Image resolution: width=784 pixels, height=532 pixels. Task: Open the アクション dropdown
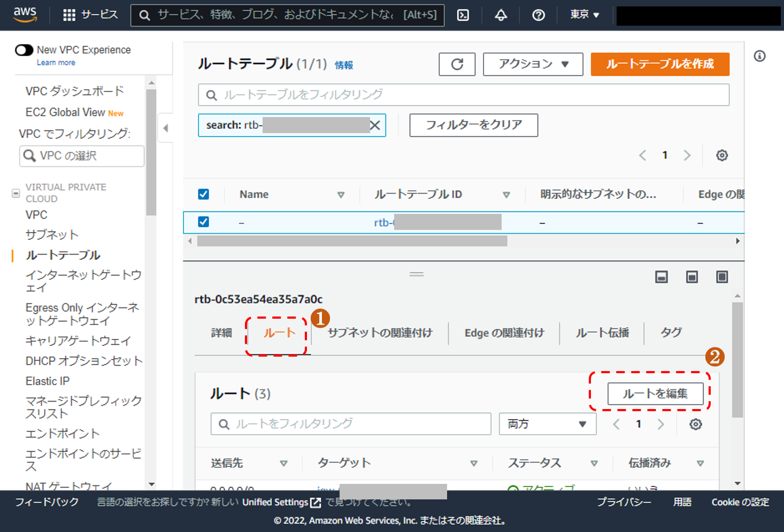pyautogui.click(x=533, y=64)
